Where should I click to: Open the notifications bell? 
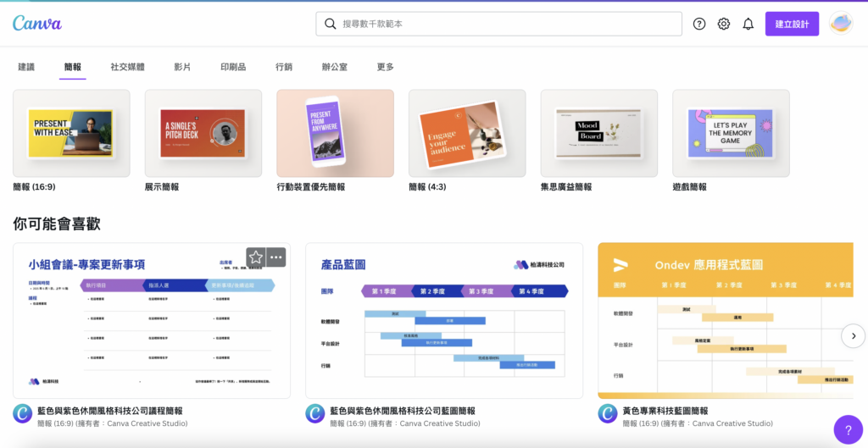pos(748,24)
